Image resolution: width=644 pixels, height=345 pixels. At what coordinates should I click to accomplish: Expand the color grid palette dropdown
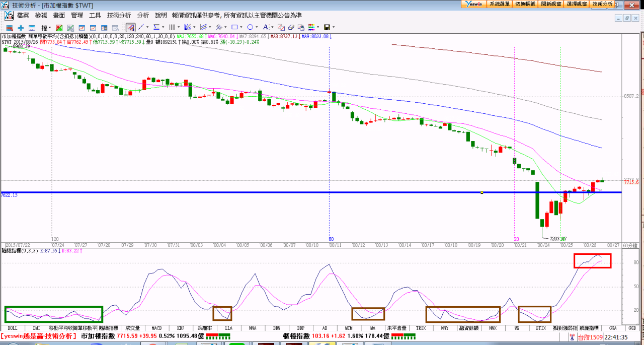[x=318, y=28]
